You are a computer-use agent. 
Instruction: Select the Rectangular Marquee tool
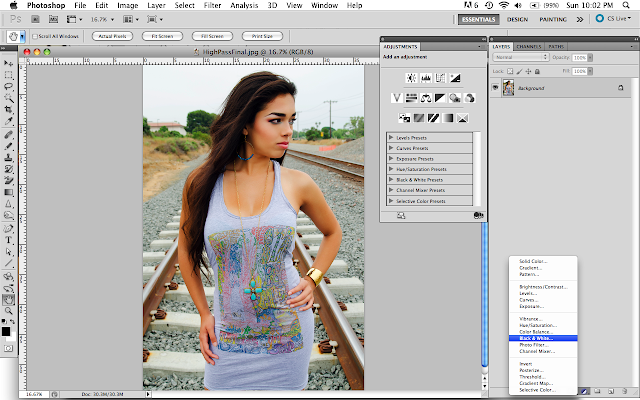click(x=9, y=75)
